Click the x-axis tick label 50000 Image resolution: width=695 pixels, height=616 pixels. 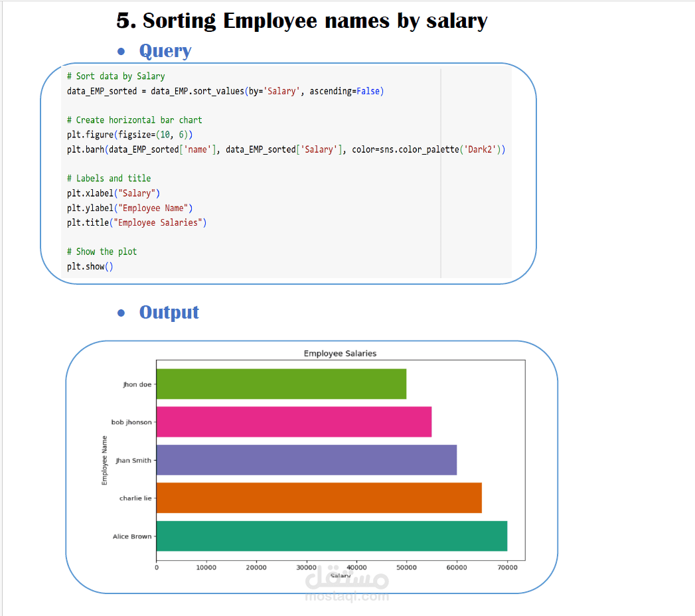(x=406, y=568)
